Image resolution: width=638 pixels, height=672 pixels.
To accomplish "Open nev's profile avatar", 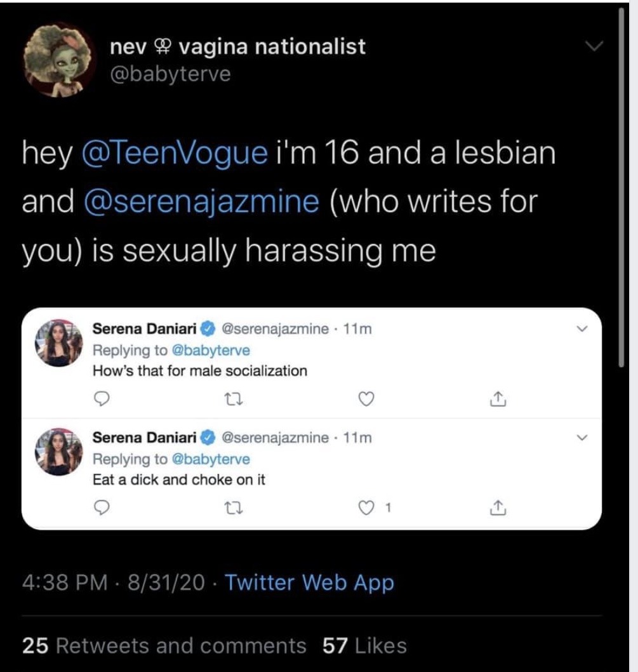I will (60, 61).
